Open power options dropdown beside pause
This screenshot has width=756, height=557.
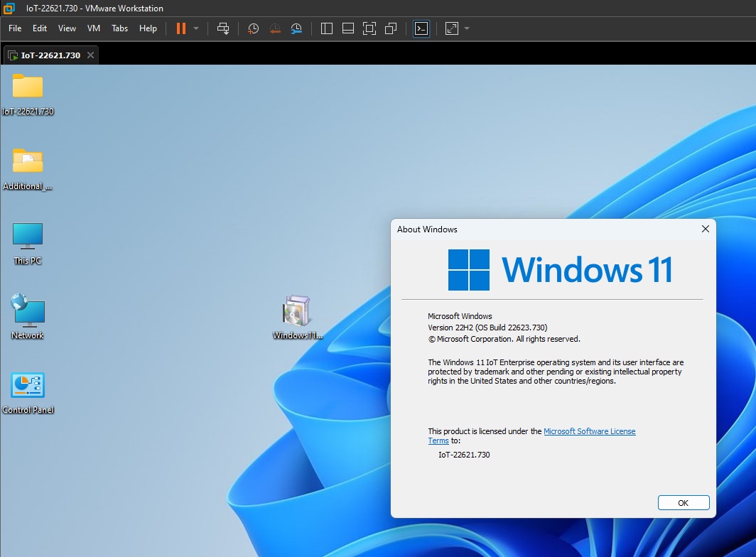[x=196, y=28]
